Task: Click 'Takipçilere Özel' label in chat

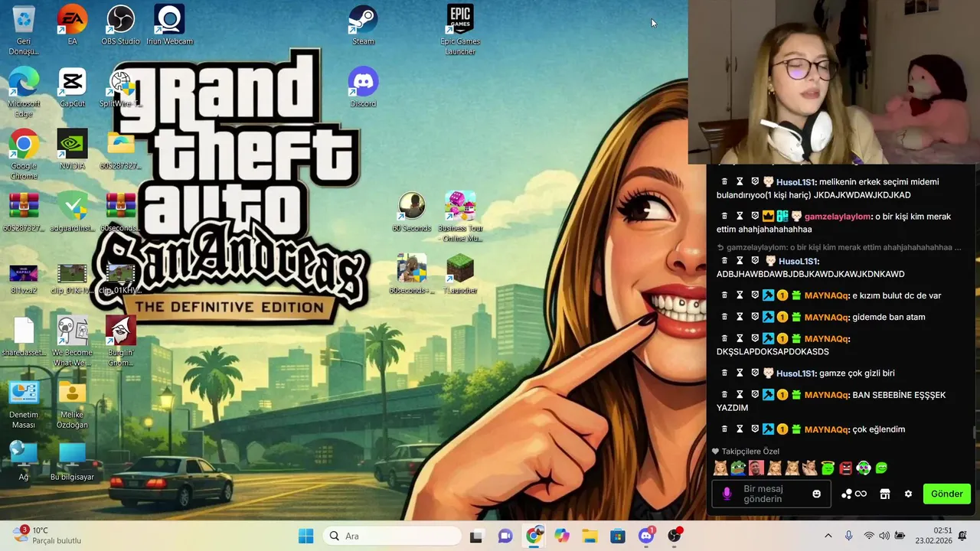Action: click(750, 452)
